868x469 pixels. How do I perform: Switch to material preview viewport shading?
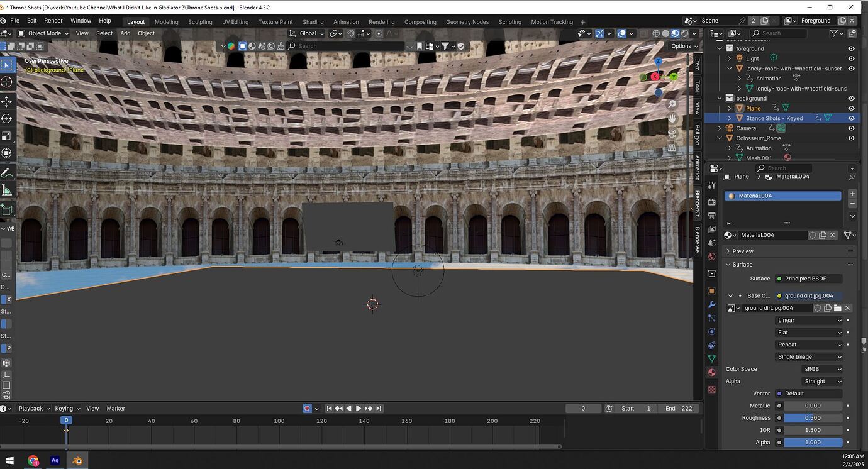675,33
